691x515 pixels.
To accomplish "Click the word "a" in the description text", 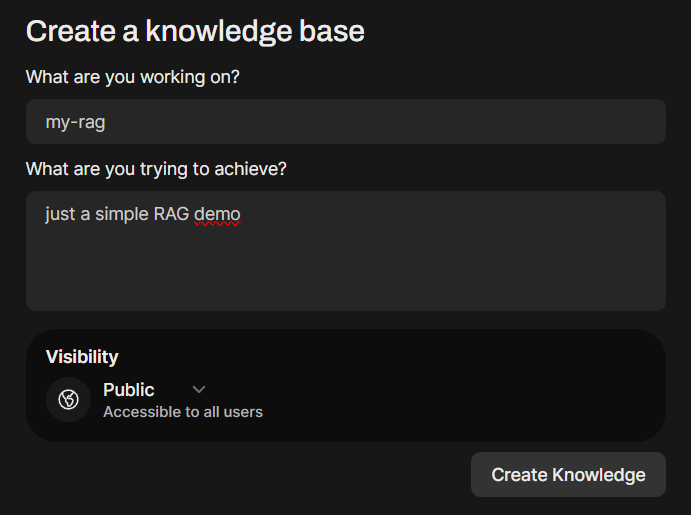I will (x=86, y=214).
